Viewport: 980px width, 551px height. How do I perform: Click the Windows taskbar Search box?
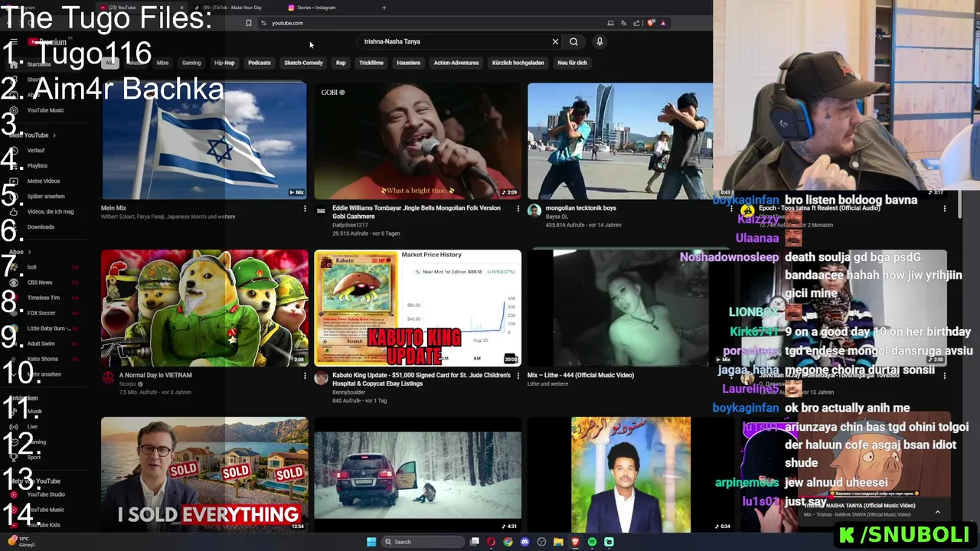coord(423,542)
